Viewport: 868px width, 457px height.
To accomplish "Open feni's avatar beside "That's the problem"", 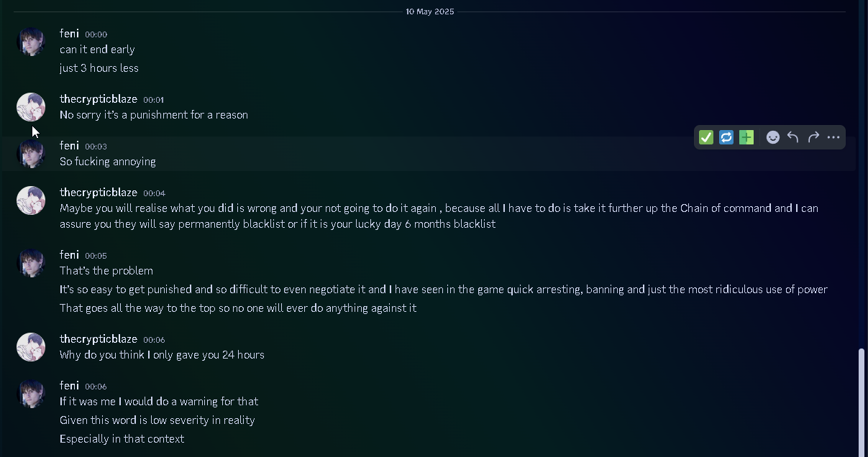I will click(x=31, y=263).
